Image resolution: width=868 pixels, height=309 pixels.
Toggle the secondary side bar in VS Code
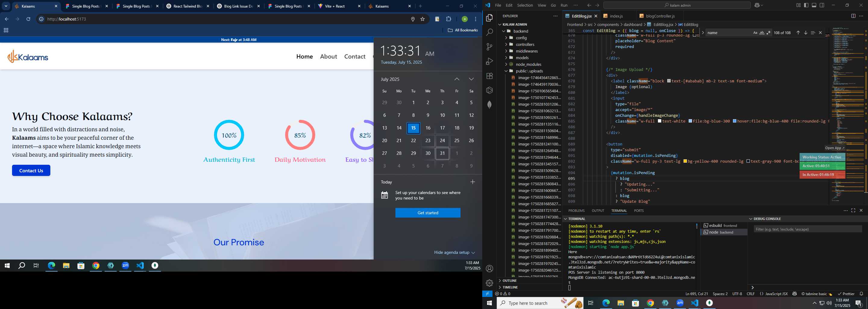coord(822,5)
